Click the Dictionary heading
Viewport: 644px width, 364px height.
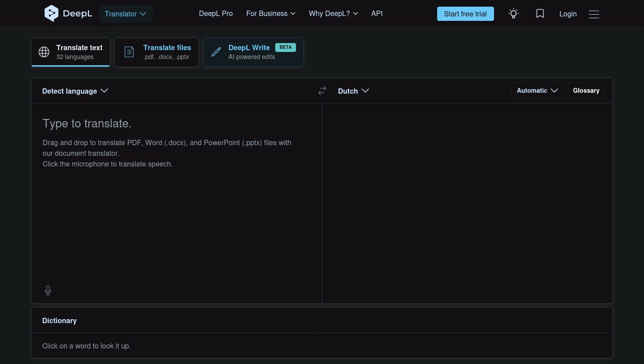coord(59,320)
